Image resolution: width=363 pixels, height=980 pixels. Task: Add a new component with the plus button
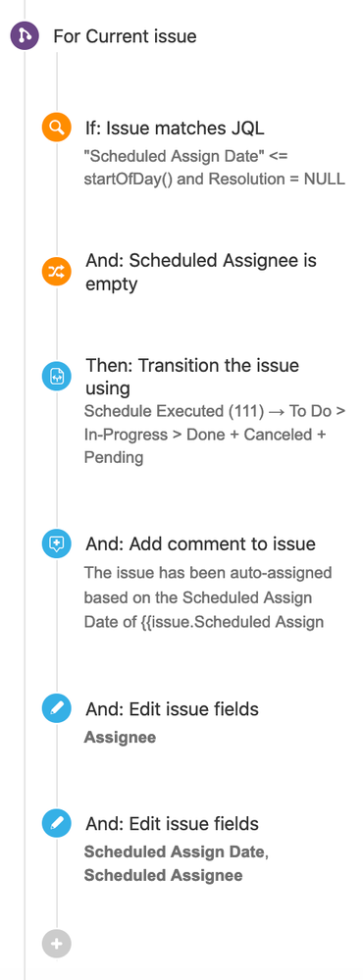point(57,943)
